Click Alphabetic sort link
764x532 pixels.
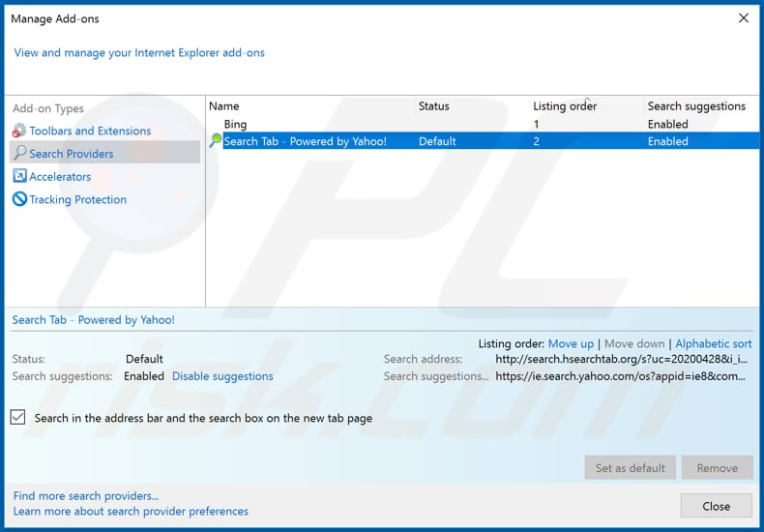click(714, 343)
